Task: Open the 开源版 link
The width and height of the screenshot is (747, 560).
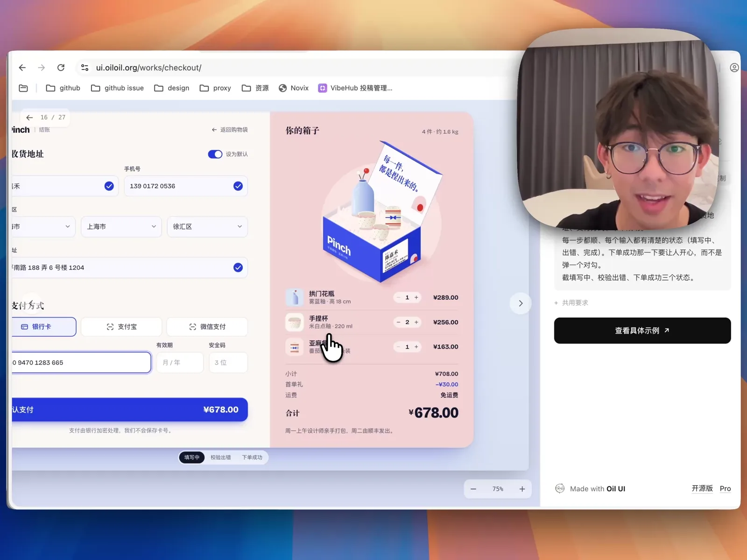Action: tap(702, 488)
